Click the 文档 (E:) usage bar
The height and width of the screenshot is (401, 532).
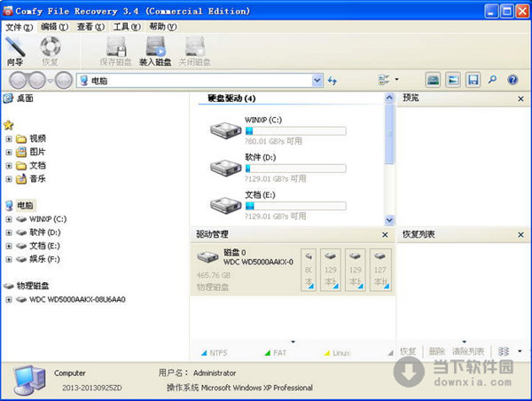tap(295, 206)
